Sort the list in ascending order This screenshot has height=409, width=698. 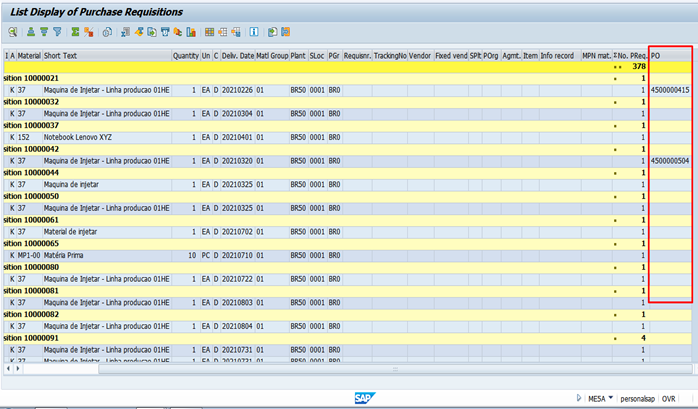30,32
